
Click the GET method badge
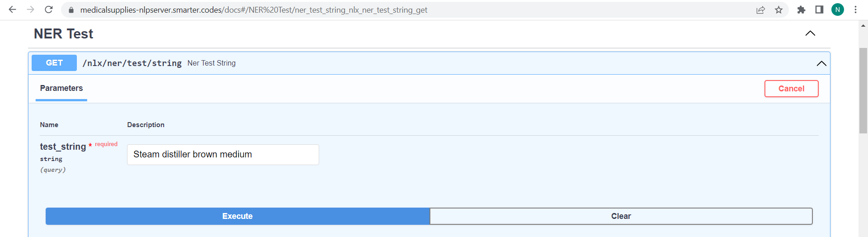54,63
